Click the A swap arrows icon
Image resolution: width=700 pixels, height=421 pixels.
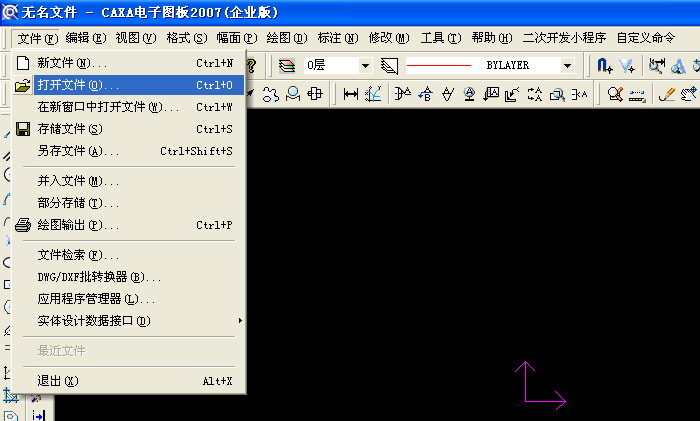pyautogui.click(x=535, y=94)
